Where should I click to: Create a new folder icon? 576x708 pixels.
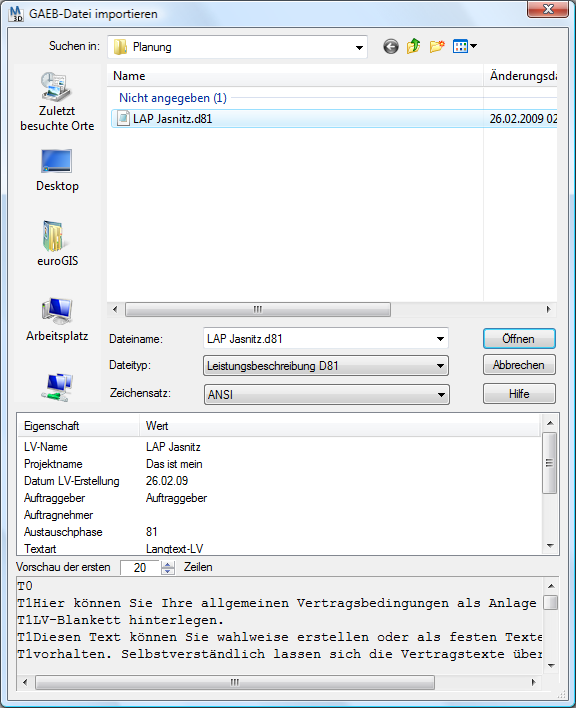coord(437,47)
